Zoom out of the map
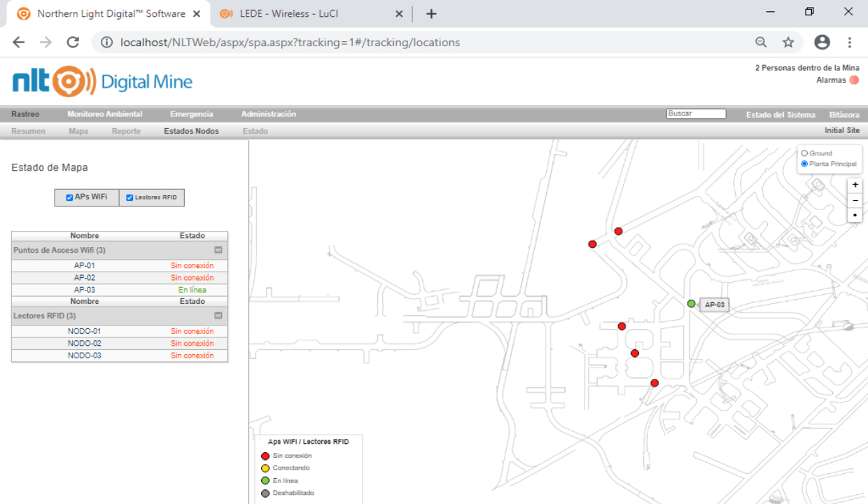Screen dimensions: 868x504 coord(855,200)
